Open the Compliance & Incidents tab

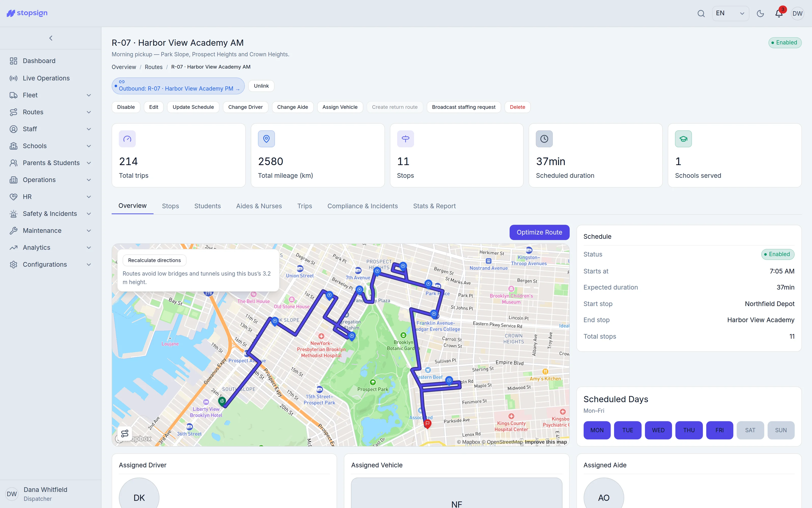pos(362,206)
